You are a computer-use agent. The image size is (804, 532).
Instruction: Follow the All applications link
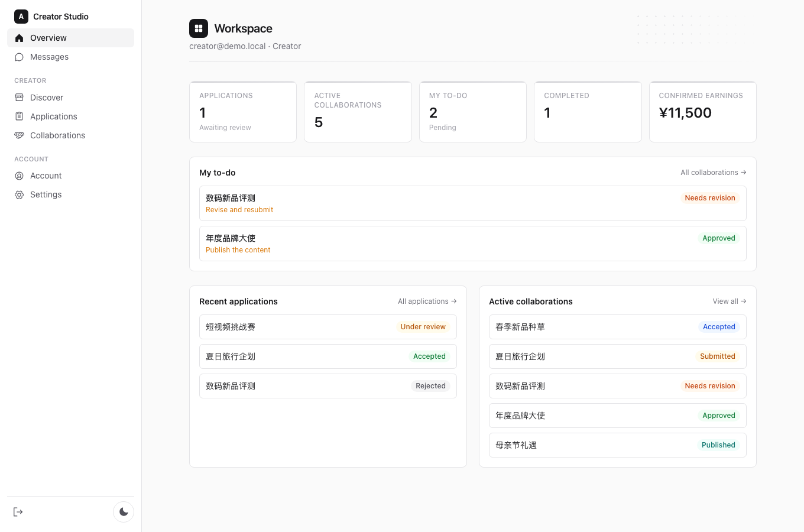(x=427, y=301)
